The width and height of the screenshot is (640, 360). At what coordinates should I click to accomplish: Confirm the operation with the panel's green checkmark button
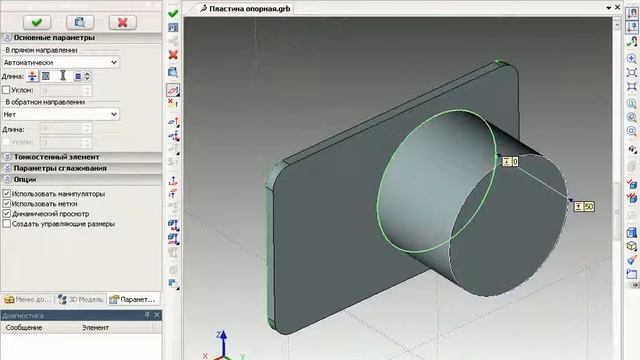pyautogui.click(x=37, y=22)
